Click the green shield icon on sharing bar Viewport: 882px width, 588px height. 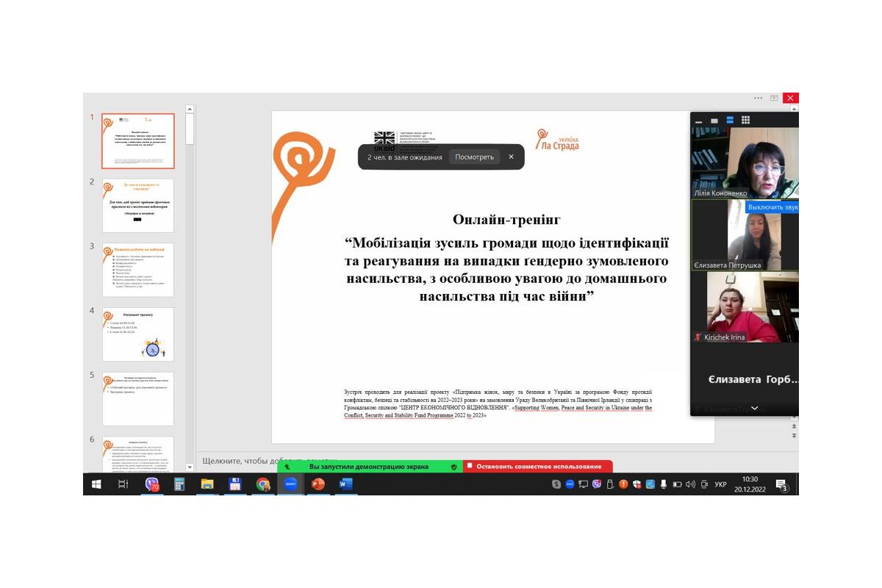point(454,467)
